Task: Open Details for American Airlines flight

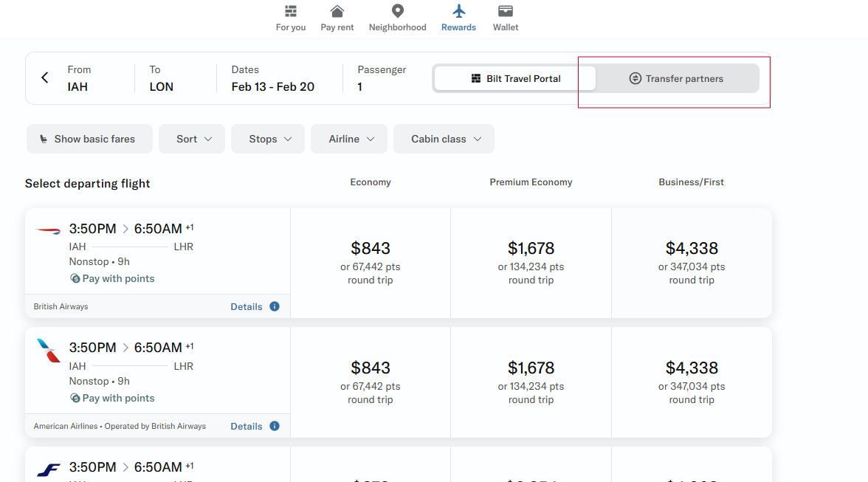Action: pyautogui.click(x=246, y=426)
